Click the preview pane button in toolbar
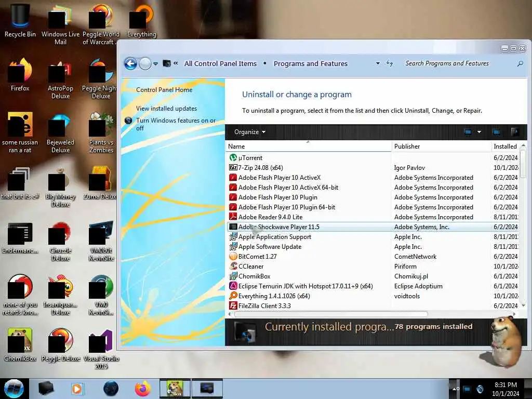The height and width of the screenshot is (399, 532). pyautogui.click(x=496, y=132)
